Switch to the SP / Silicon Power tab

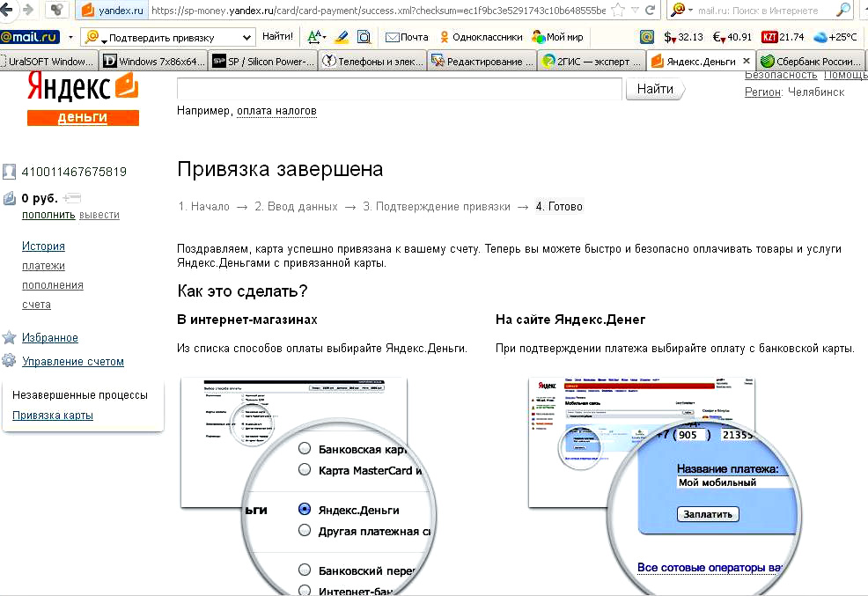264,62
